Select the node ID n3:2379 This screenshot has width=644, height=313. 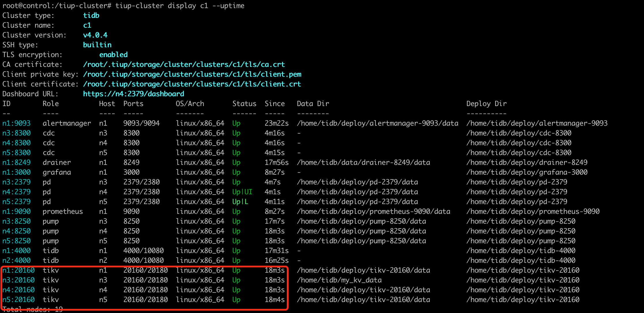tap(16, 182)
